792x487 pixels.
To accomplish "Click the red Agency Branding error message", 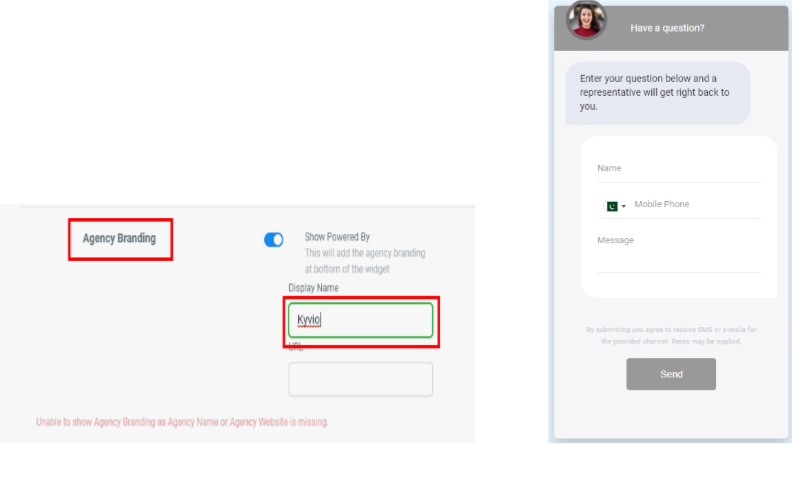I will coord(182,422).
